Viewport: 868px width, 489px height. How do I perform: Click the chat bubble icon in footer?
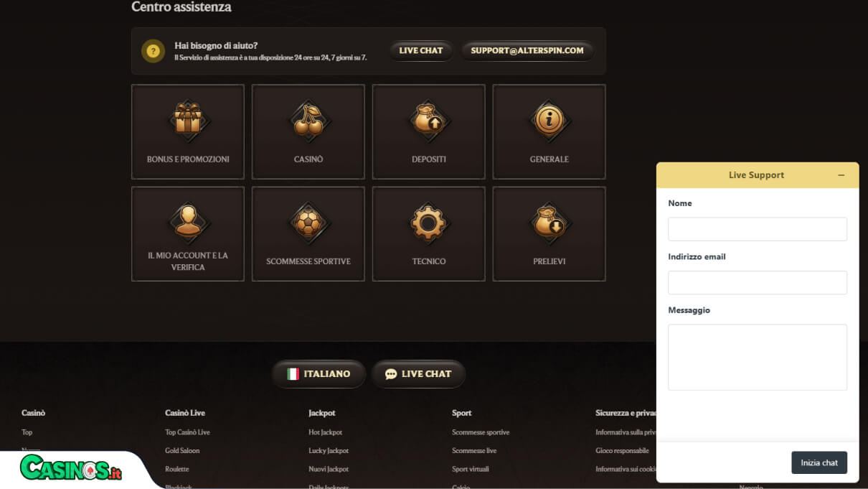(x=391, y=374)
